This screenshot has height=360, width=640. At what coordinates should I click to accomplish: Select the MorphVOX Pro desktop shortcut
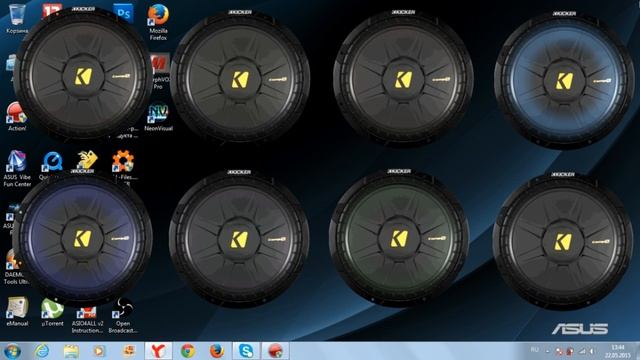click(160, 71)
